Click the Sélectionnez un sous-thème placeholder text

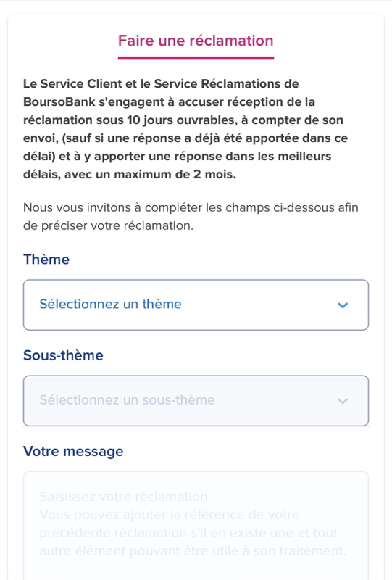pos(127,400)
